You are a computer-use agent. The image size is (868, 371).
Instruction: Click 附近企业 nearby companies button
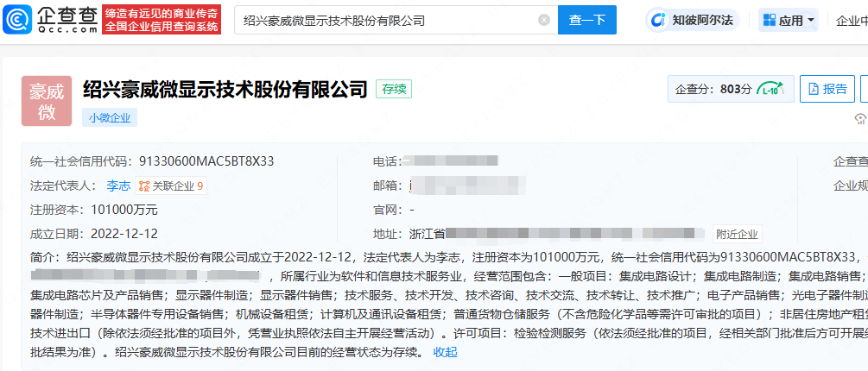(738, 234)
